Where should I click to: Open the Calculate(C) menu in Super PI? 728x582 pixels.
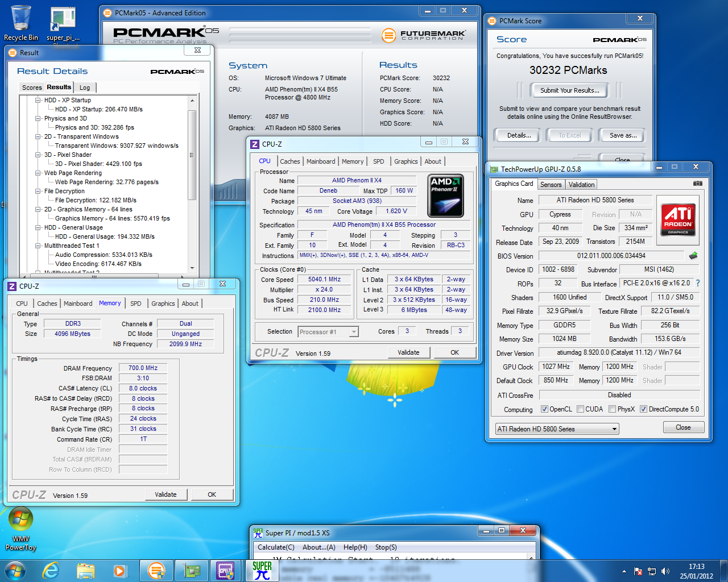click(x=276, y=547)
